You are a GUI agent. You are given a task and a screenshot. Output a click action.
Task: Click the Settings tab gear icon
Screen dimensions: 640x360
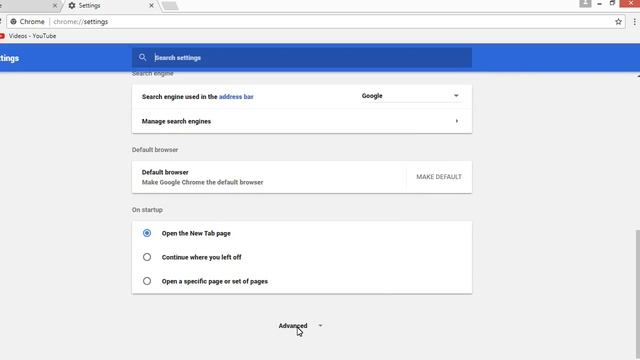pos(72,6)
